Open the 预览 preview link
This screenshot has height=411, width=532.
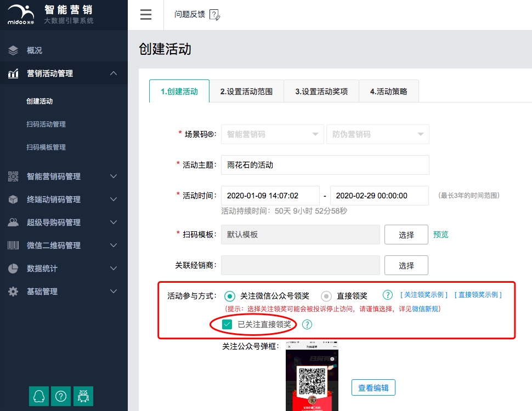(x=440, y=235)
